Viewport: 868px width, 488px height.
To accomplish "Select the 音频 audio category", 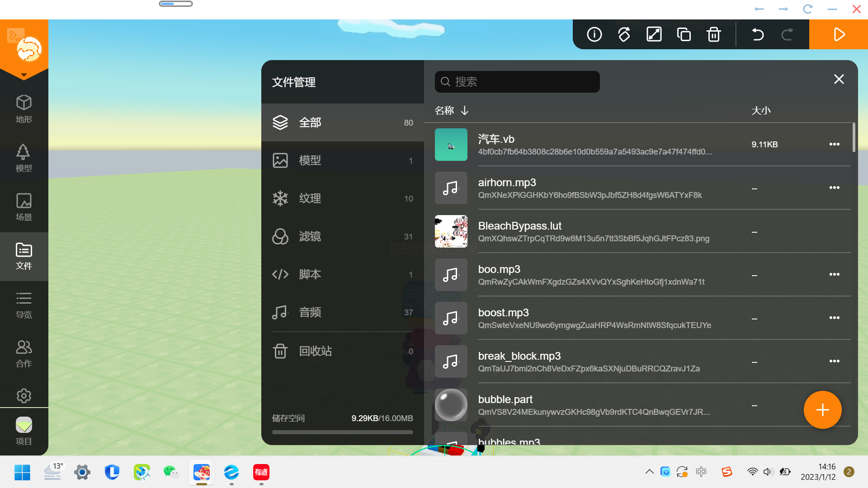I will (343, 312).
